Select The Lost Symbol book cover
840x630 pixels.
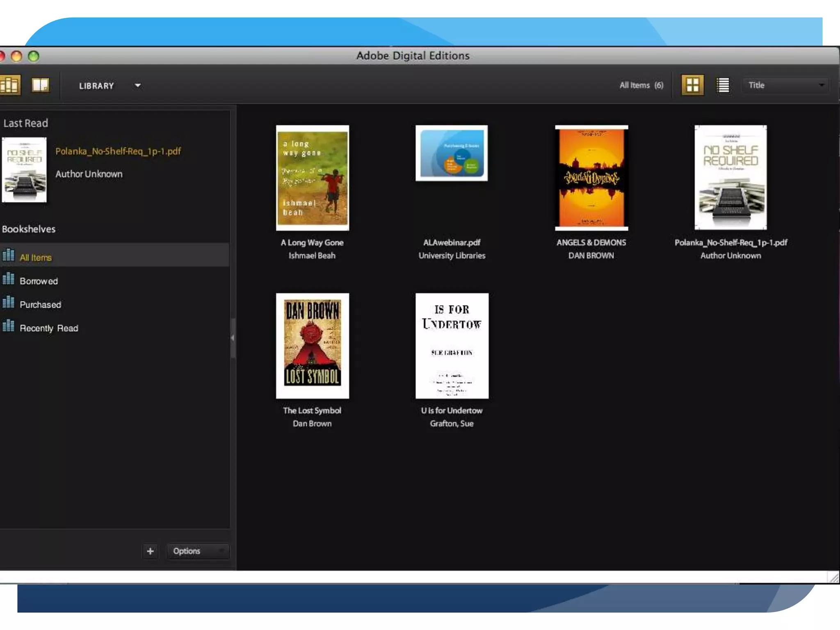312,345
